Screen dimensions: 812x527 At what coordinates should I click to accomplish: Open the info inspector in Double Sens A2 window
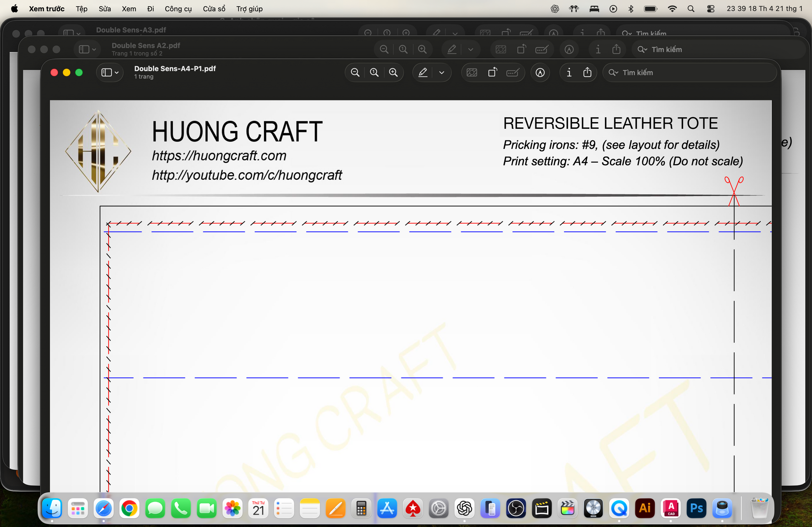598,50
